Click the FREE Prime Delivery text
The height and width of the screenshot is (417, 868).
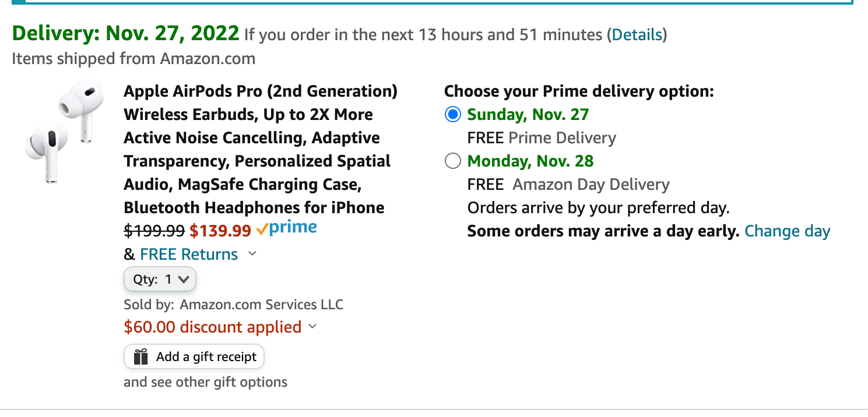pos(542,138)
